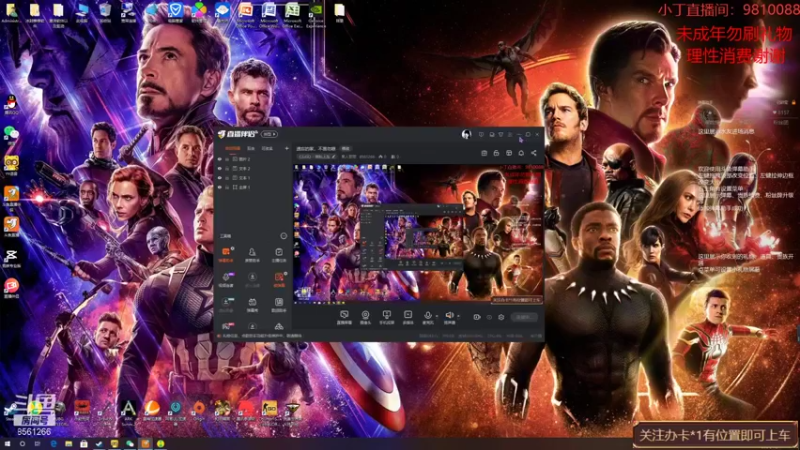Switch to the third scene tab
Screen dimensions: 800x450
click(x=267, y=148)
